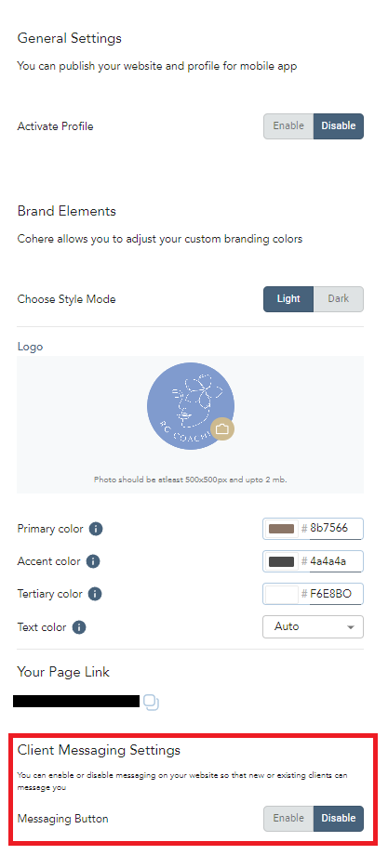Screen dimensions: 388x868
Task: Open the Text color Auto dropdown
Action: tap(314, 626)
